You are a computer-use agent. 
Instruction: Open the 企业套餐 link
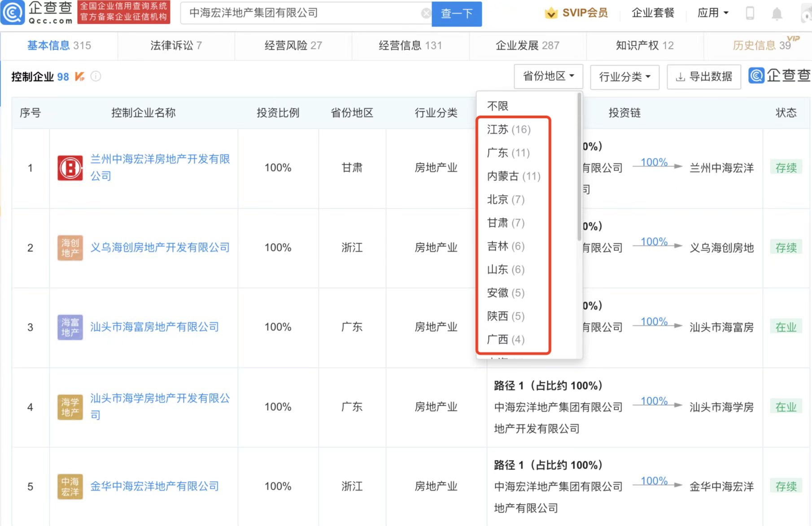click(x=653, y=13)
